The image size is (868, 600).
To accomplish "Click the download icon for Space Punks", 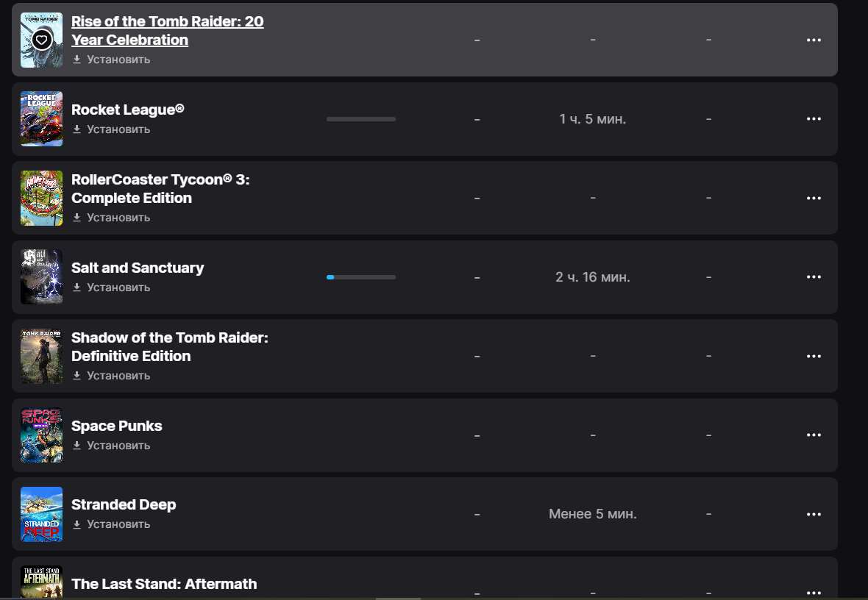I will [x=77, y=446].
